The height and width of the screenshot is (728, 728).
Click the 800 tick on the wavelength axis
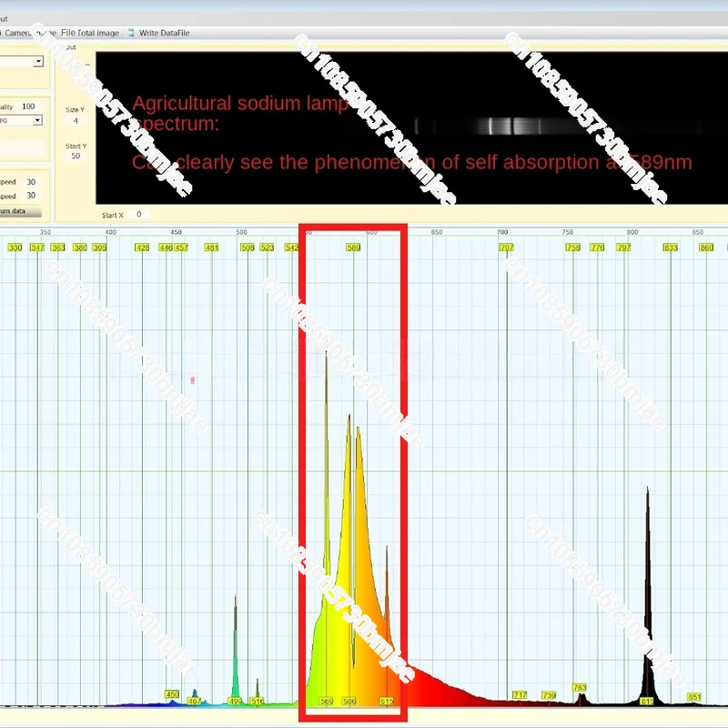point(632,232)
